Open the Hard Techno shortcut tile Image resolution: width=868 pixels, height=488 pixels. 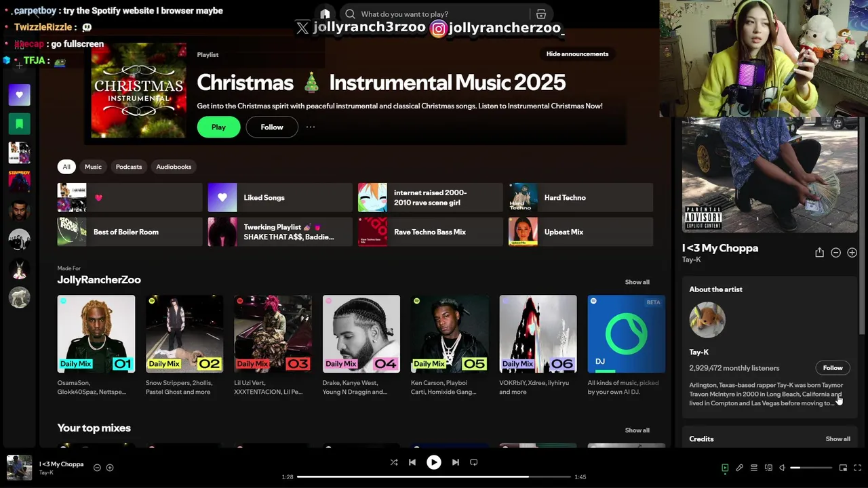click(580, 198)
